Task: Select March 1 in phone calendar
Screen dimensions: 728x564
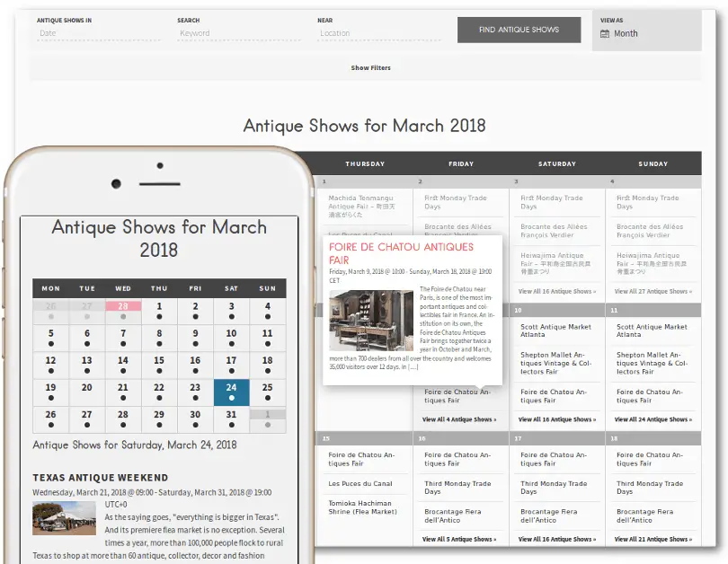Action: coord(159,311)
